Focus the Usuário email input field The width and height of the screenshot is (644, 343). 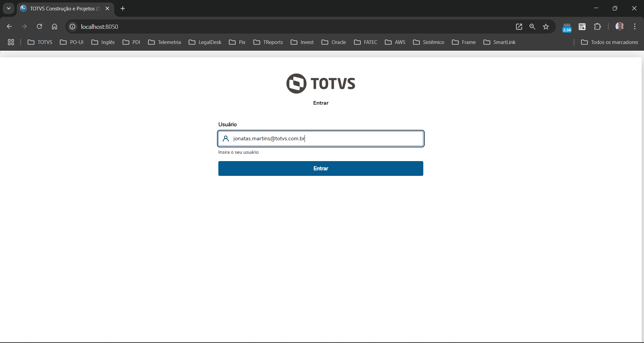(x=321, y=139)
